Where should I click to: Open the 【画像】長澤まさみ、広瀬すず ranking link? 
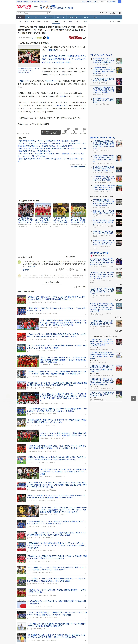click(64, 59)
